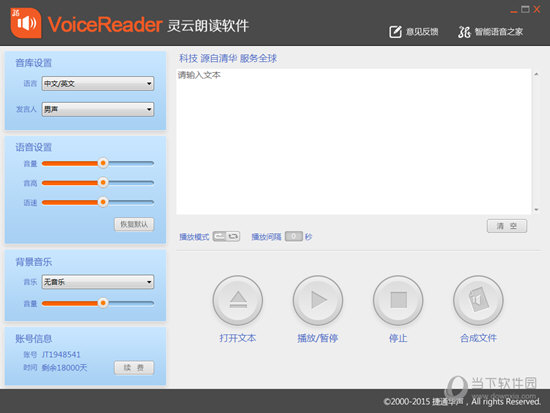Select single-play mode in 播放模式 toggle
This screenshot has height=413, width=550.
pyautogui.click(x=220, y=237)
